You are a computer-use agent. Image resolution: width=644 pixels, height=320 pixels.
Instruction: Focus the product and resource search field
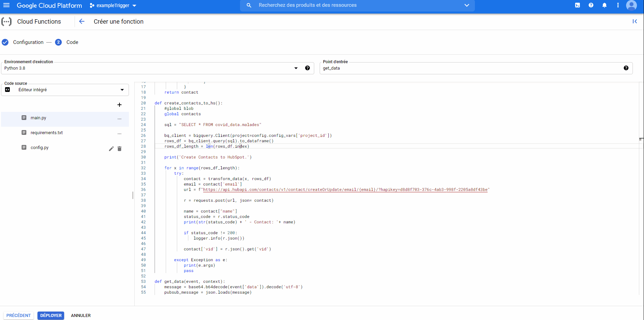coord(358,5)
